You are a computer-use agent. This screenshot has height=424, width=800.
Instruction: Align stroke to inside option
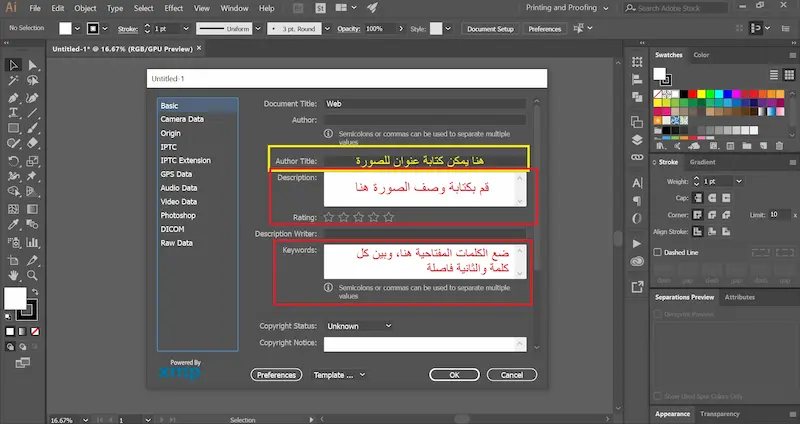[x=712, y=232]
